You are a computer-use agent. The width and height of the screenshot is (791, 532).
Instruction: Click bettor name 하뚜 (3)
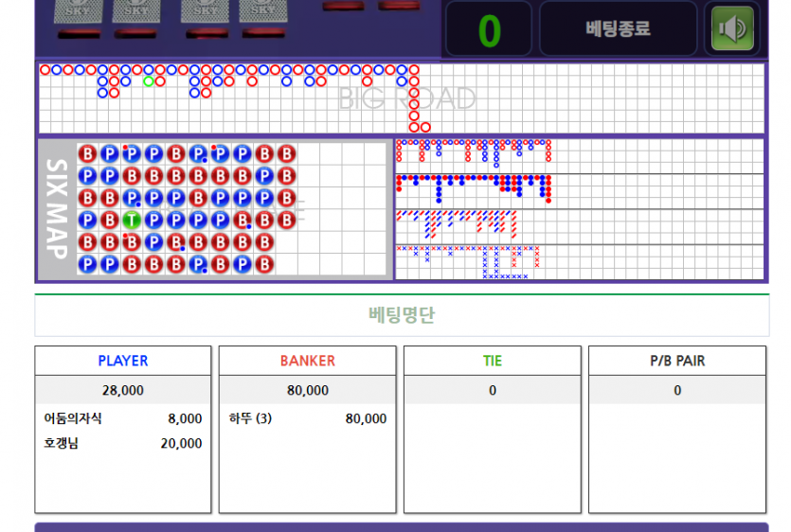[x=250, y=418]
